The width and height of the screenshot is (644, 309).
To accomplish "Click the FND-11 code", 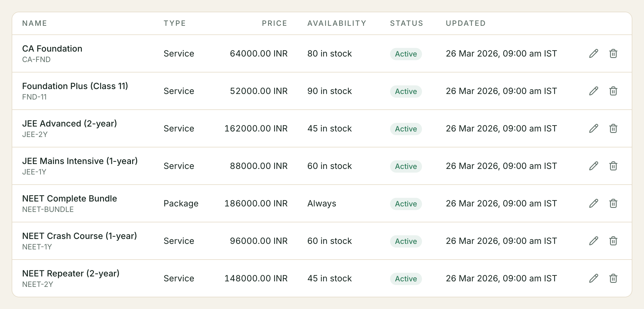I will coord(34,97).
